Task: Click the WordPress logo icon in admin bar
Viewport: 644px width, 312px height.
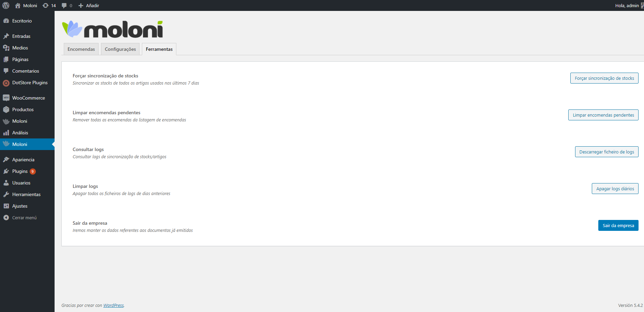Action: tap(6, 5)
